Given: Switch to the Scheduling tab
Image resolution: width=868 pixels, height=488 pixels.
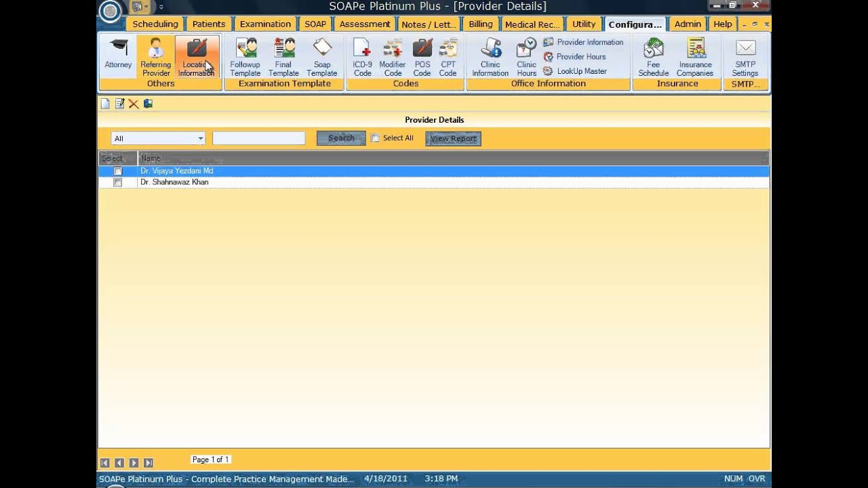Looking at the screenshot, I should tap(155, 24).
